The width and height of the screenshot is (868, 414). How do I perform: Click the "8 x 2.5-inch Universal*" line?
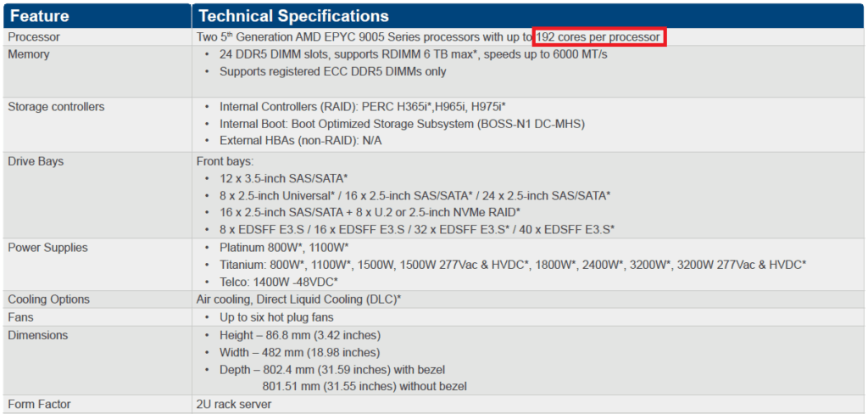click(415, 195)
